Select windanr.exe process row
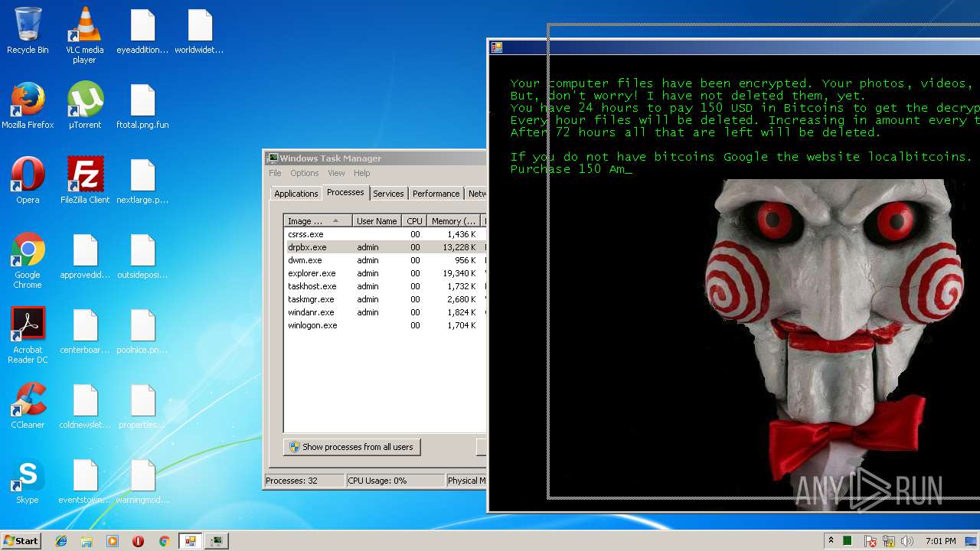 pyautogui.click(x=384, y=312)
